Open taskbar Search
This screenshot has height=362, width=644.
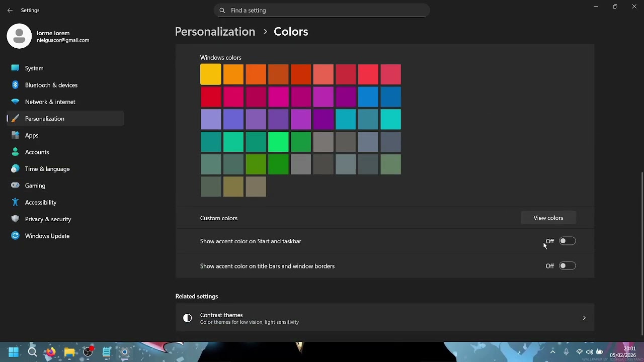click(32, 352)
